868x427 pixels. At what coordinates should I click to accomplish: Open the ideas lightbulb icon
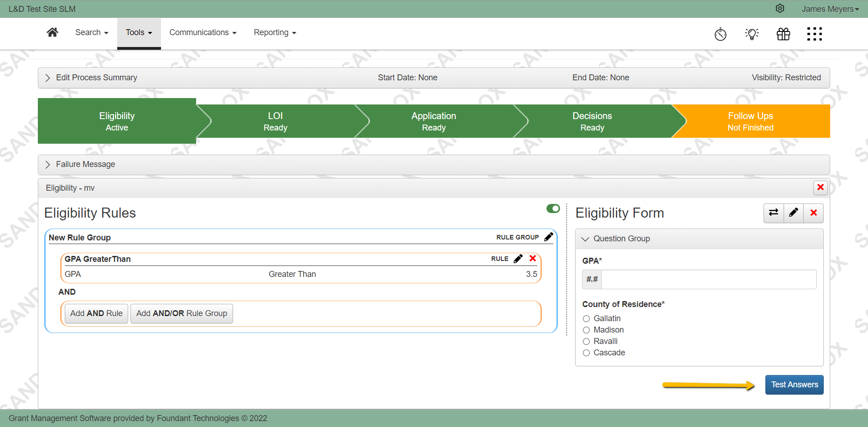point(751,34)
